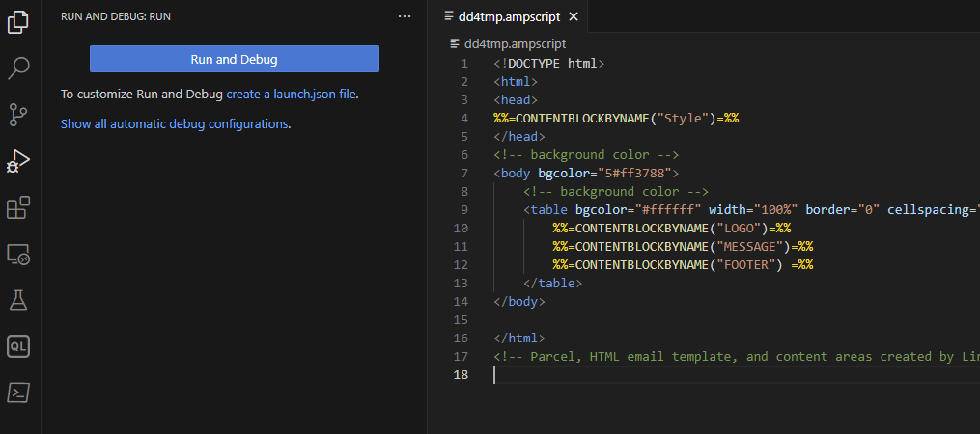Select the dd4tmp.ampscript editor tab

pyautogui.click(x=507, y=16)
